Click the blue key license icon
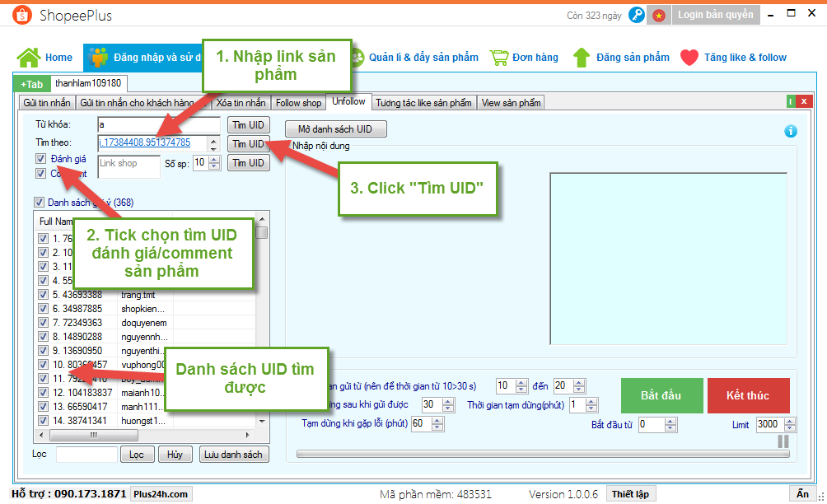827x504 pixels. coord(636,15)
